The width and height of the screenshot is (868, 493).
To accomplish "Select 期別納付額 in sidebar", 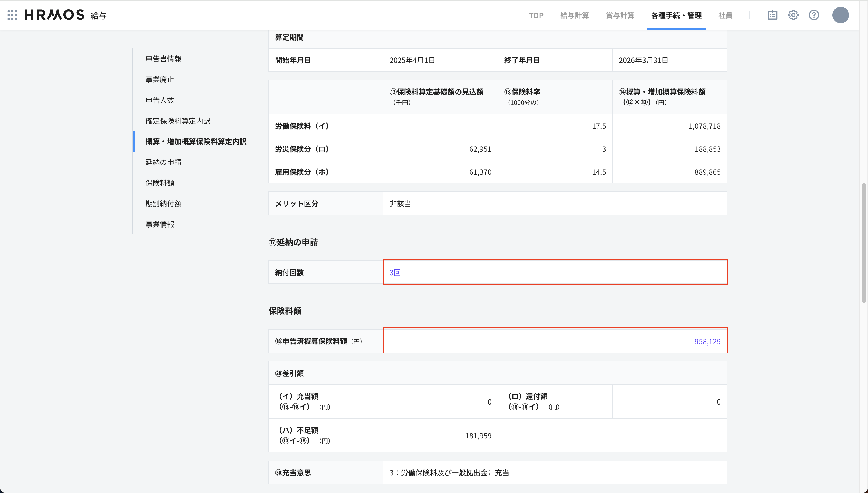I will point(163,203).
